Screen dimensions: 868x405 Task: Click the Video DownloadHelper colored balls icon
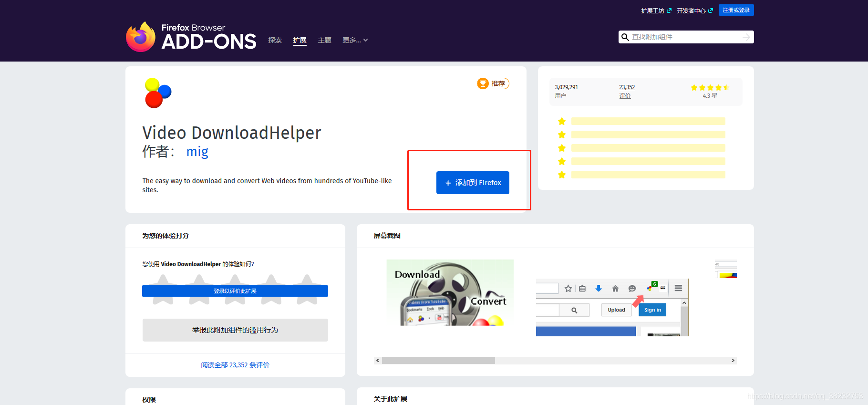pyautogui.click(x=158, y=93)
